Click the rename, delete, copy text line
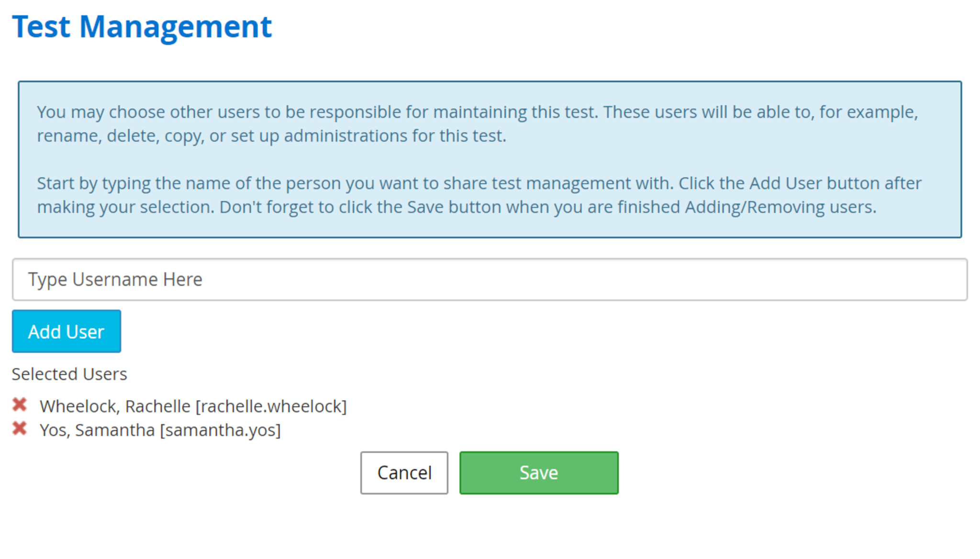Viewport: 980px width, 559px height. pyautogui.click(x=271, y=136)
